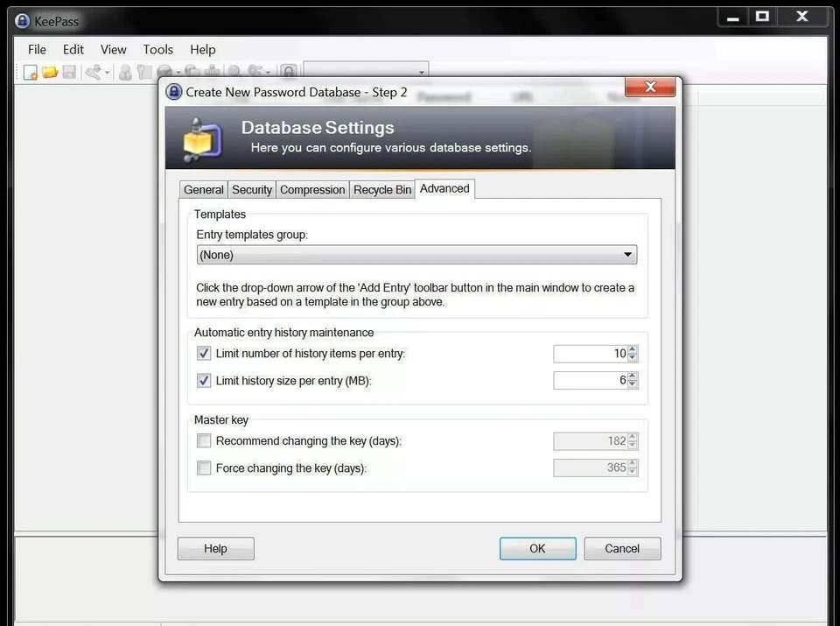
Task: Open the Tools menu
Action: pos(157,49)
